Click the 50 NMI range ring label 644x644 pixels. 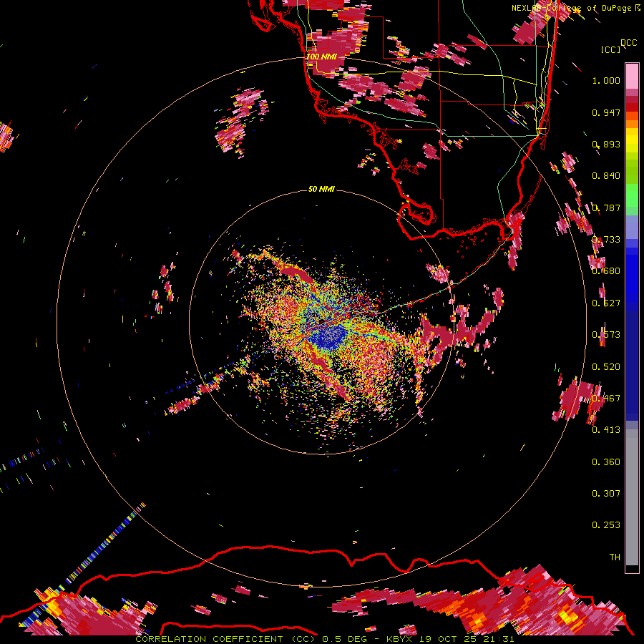pyautogui.click(x=321, y=189)
